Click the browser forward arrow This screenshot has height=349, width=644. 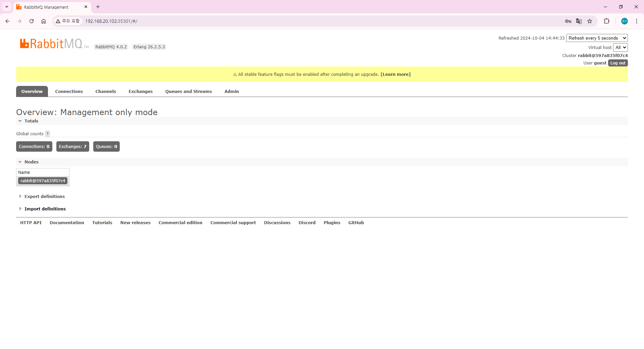coord(19,21)
